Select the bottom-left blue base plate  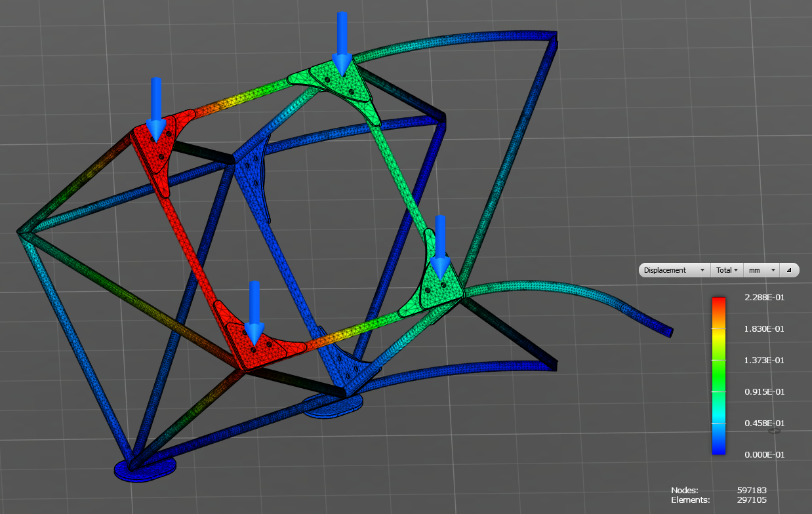[146, 469]
